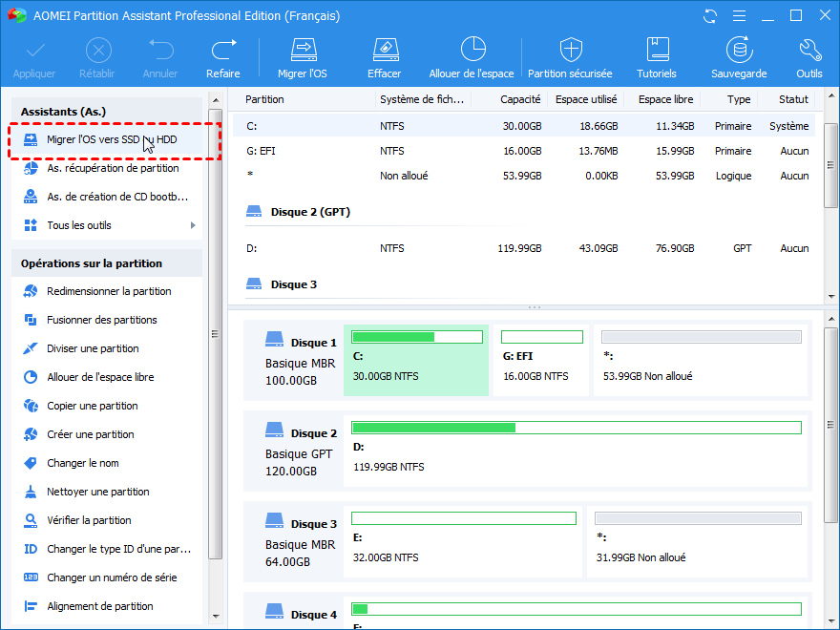840x630 pixels.
Task: Select the D: partition table row
Action: (x=524, y=248)
